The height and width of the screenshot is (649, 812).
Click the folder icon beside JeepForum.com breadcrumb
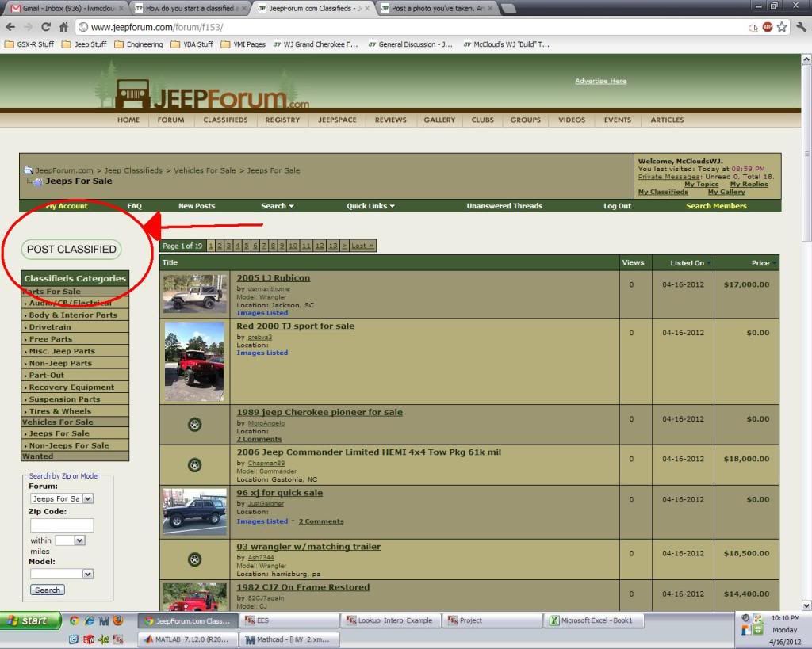pos(29,170)
